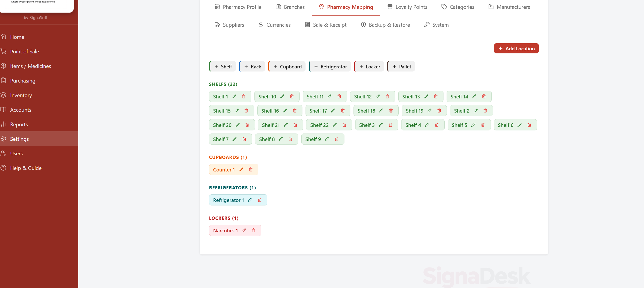Delete Shelf 10 using trash icon

(x=292, y=97)
